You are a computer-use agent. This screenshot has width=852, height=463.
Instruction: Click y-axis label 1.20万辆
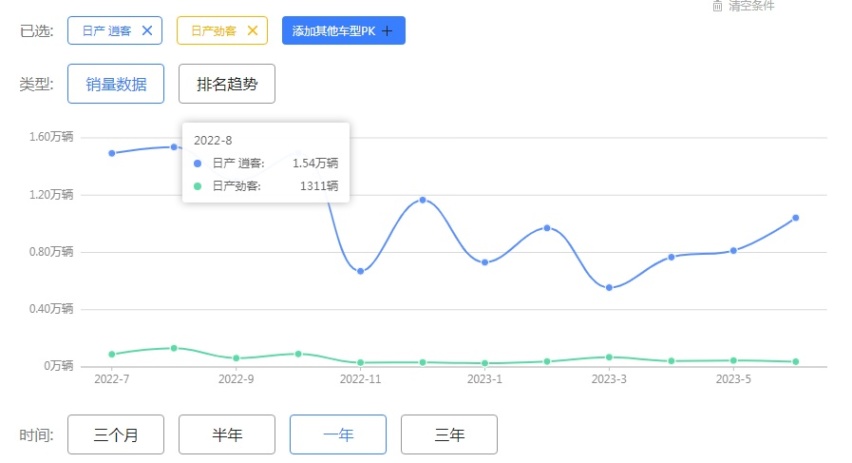(x=51, y=195)
